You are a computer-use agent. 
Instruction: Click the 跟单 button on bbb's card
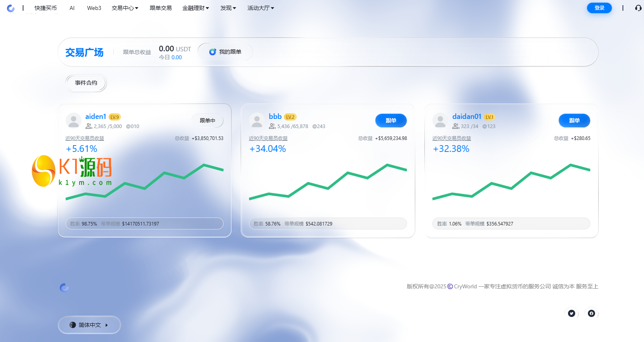pyautogui.click(x=391, y=120)
